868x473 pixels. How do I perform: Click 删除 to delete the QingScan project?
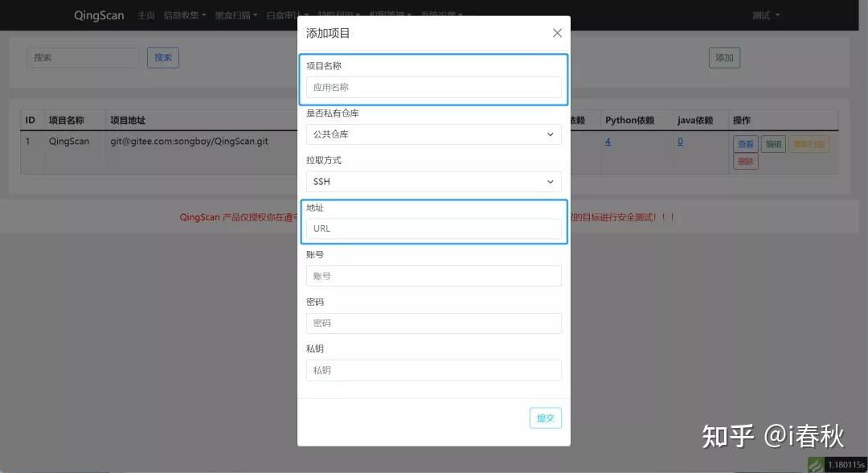744,161
